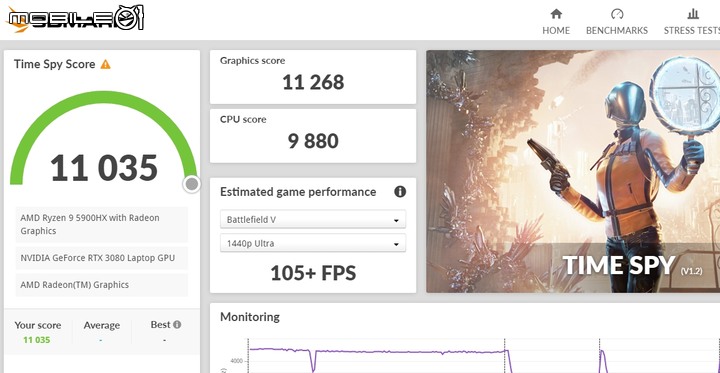Viewport: 720px width, 373px height.
Task: Click the green Your score value
Action: (x=37, y=340)
